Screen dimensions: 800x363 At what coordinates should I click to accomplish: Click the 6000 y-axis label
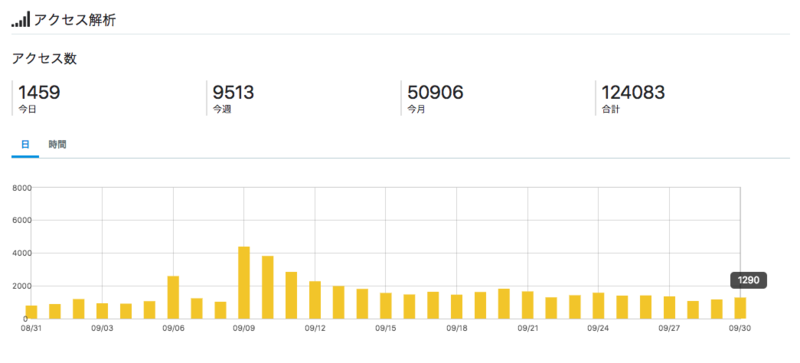click(23, 221)
